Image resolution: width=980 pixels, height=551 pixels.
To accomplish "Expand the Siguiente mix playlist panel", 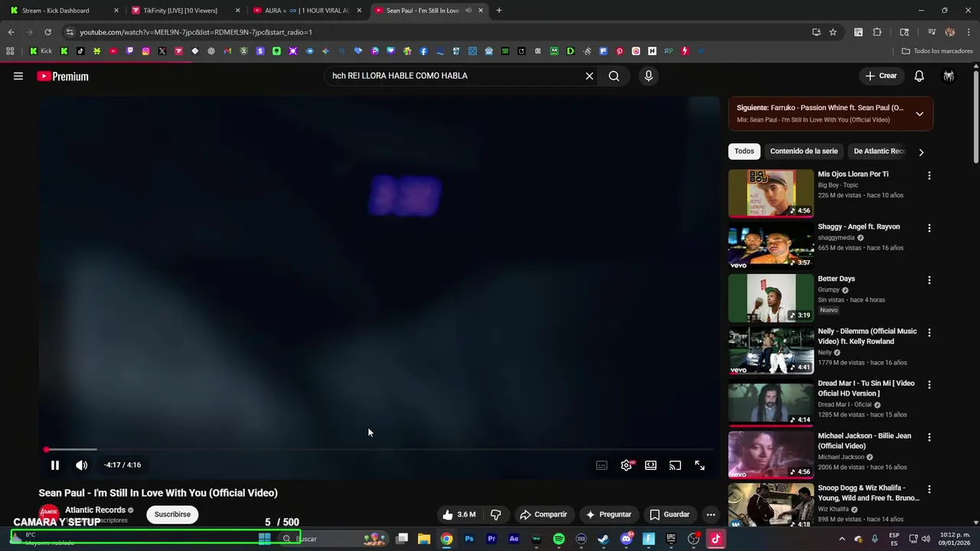I will click(920, 114).
